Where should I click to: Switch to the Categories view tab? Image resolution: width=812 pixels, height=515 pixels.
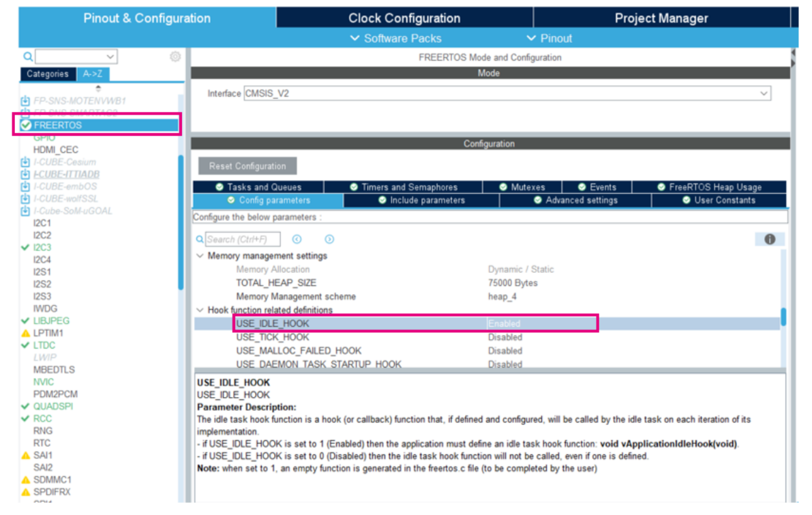click(x=48, y=74)
